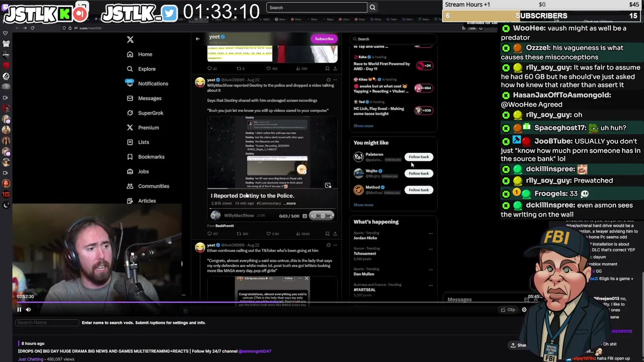This screenshot has height=362, width=644.
Task: Join the Ted +539 live space
Action: 424,111
